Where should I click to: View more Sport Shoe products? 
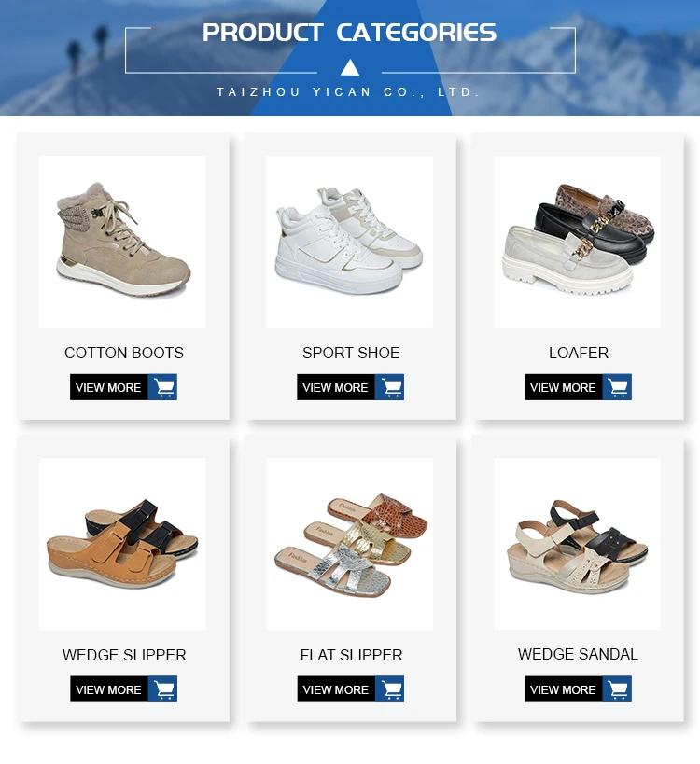tap(336, 387)
